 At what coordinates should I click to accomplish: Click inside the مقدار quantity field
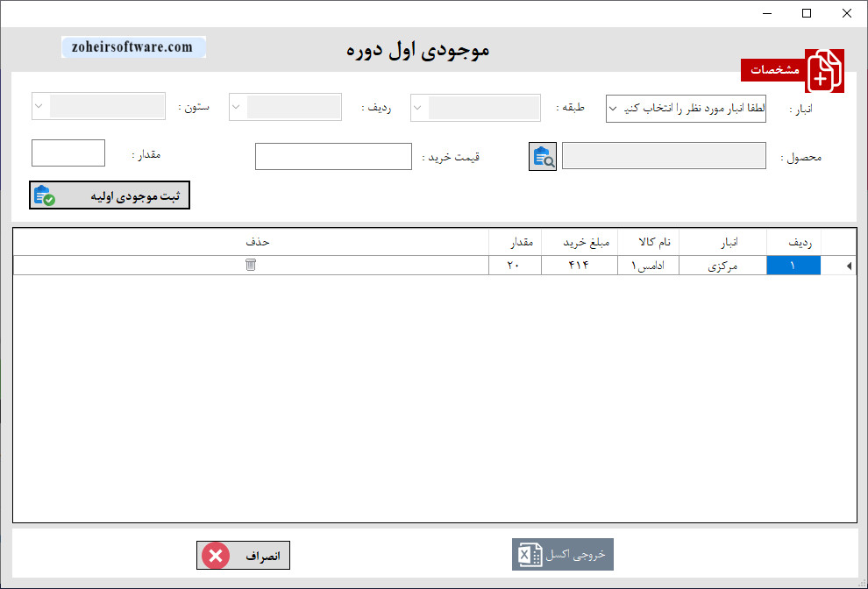pyautogui.click(x=68, y=153)
